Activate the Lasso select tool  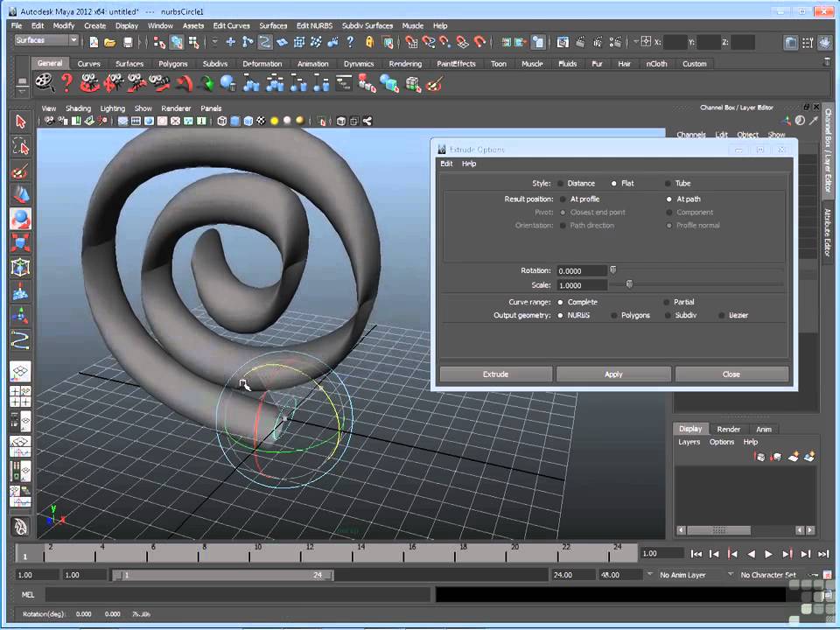[x=20, y=146]
